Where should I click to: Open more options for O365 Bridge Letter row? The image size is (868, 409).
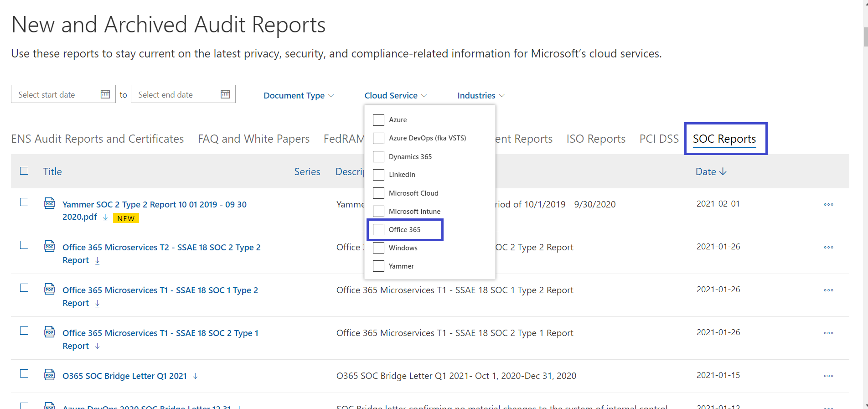click(x=828, y=376)
